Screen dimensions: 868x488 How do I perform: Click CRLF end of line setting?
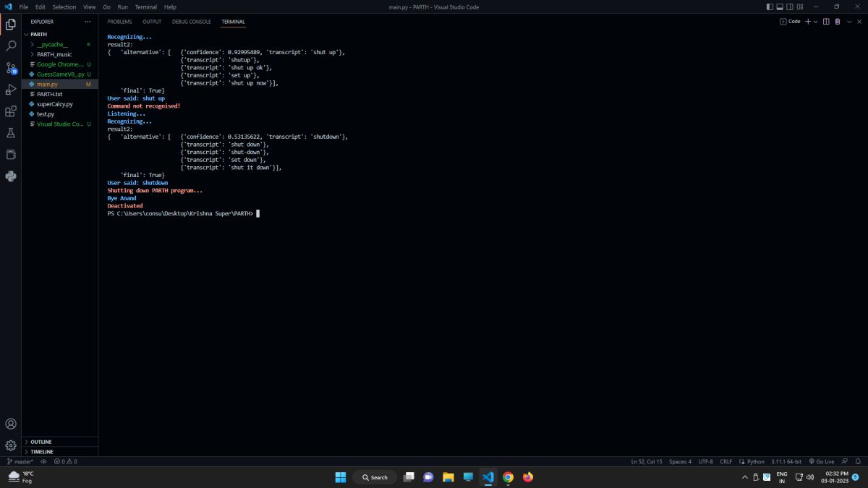(726, 461)
